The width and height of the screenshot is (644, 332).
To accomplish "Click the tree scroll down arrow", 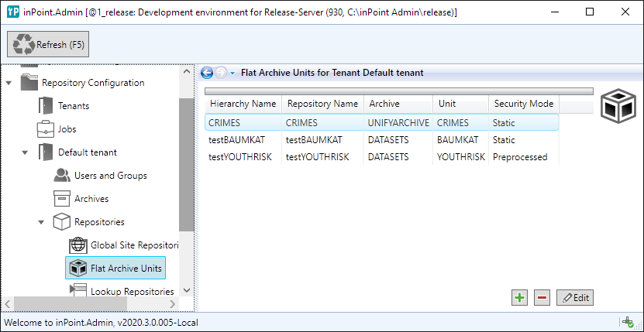I will [187, 290].
